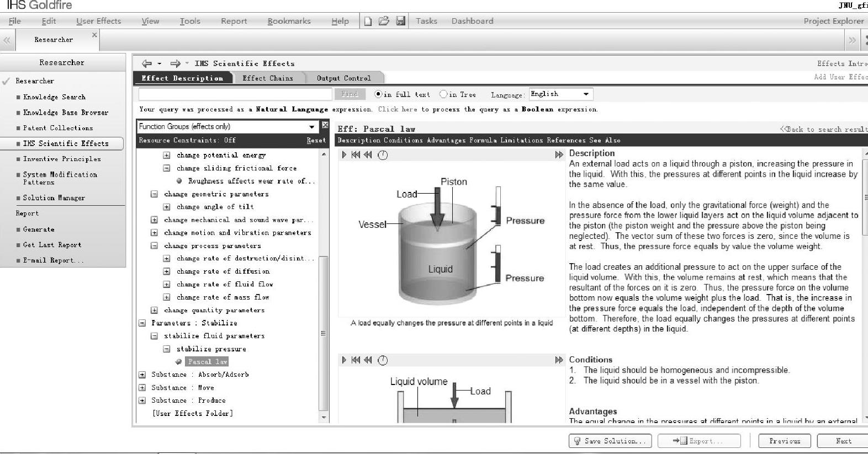Click the Open folder toolbar icon

(384, 21)
